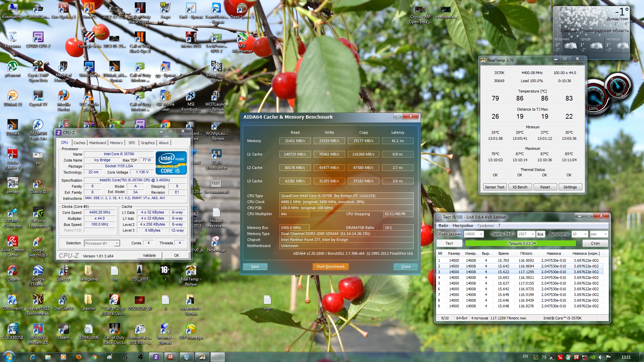
Task: Click the Sensor Test button in RealTemp
Action: (494, 187)
